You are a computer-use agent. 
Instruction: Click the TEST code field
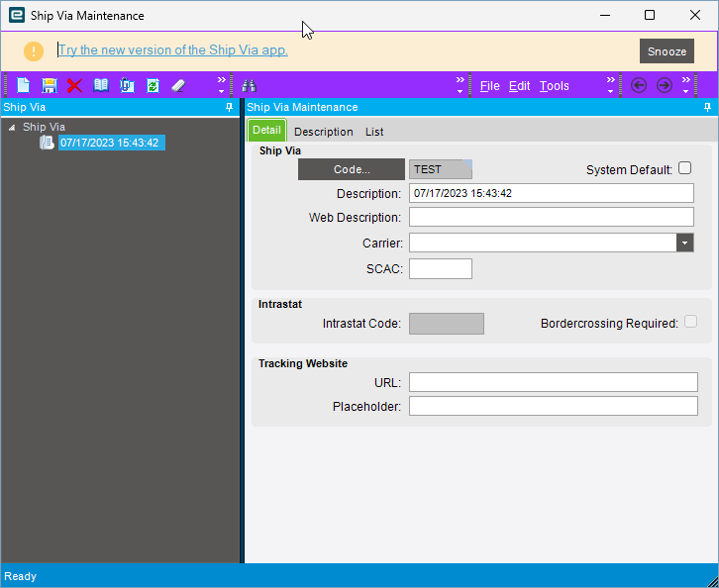(440, 169)
